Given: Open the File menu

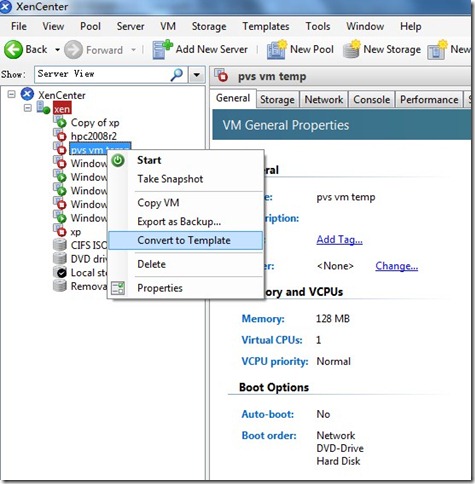Looking at the screenshot, I should click(x=19, y=26).
